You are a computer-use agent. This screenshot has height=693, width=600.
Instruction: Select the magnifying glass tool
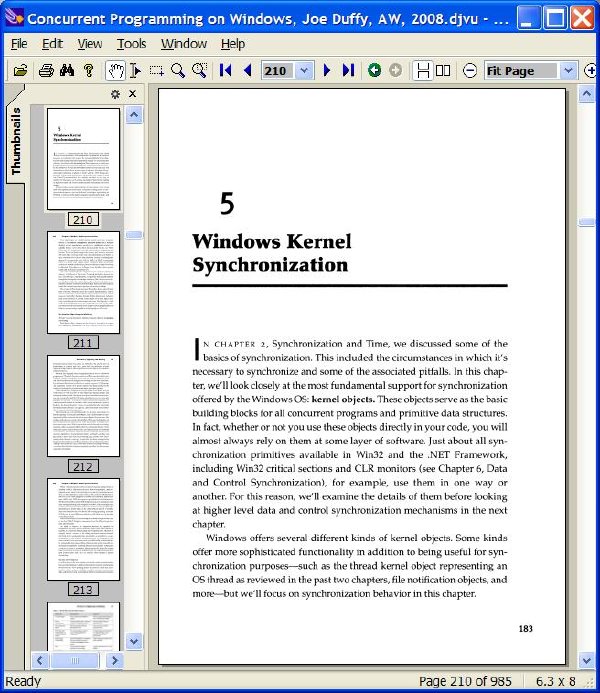(x=178, y=71)
